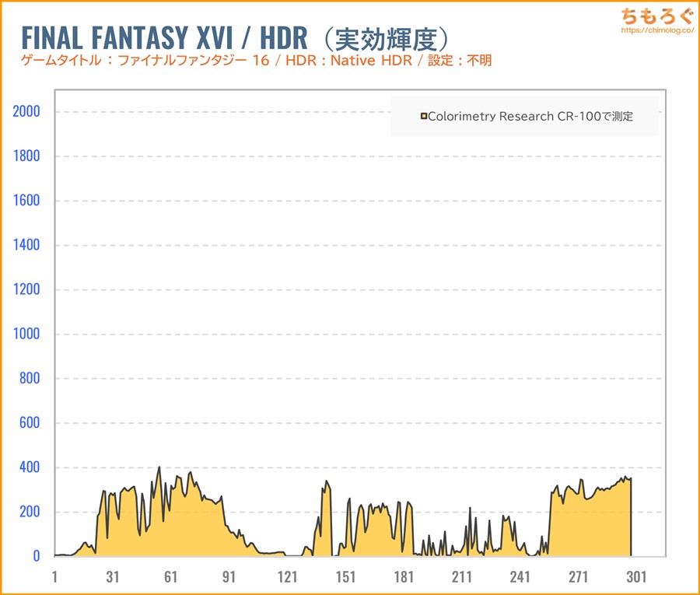Select the y-axis value 1600
The image size is (700, 595).
tap(26, 201)
